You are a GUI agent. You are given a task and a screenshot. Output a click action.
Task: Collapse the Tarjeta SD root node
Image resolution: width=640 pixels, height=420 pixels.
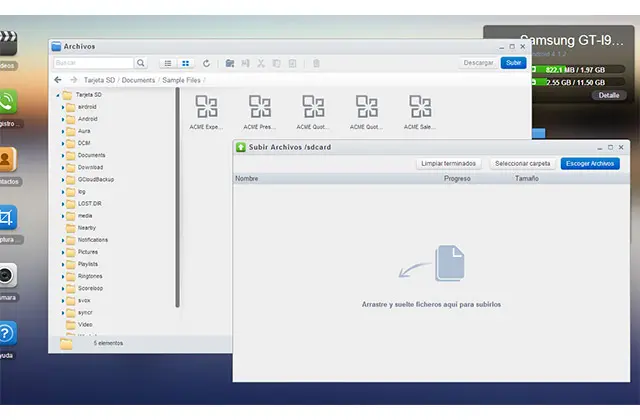point(57,95)
